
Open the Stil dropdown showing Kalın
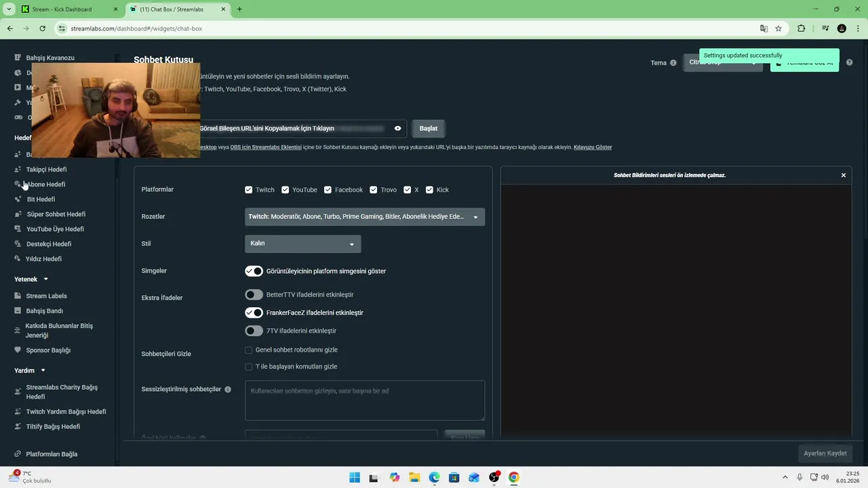[x=302, y=243]
